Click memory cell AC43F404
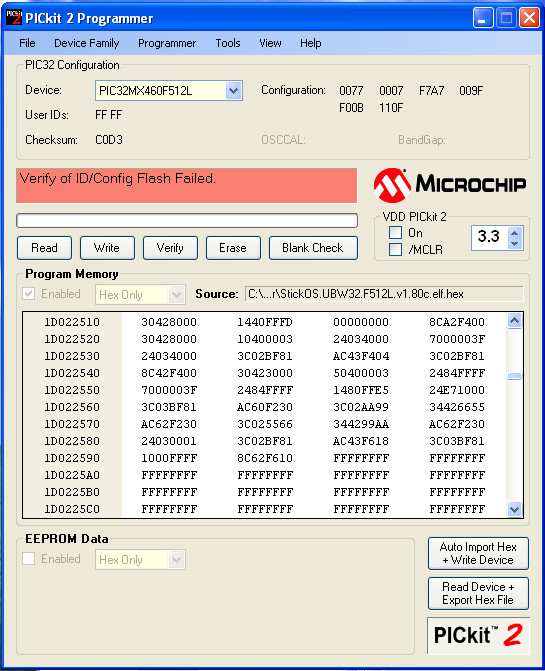Screen dimensions: 545x671 point(361,356)
